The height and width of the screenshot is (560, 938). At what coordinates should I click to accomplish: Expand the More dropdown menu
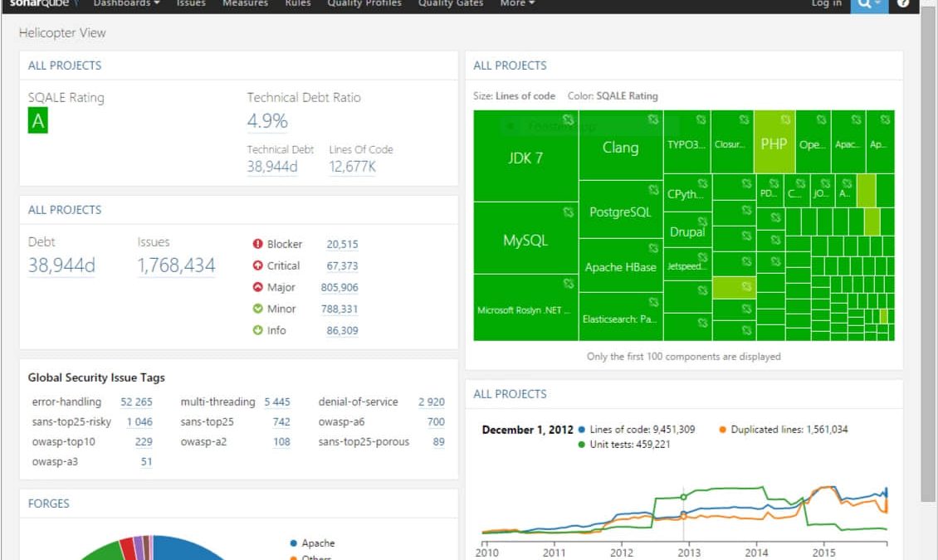coord(517,3)
